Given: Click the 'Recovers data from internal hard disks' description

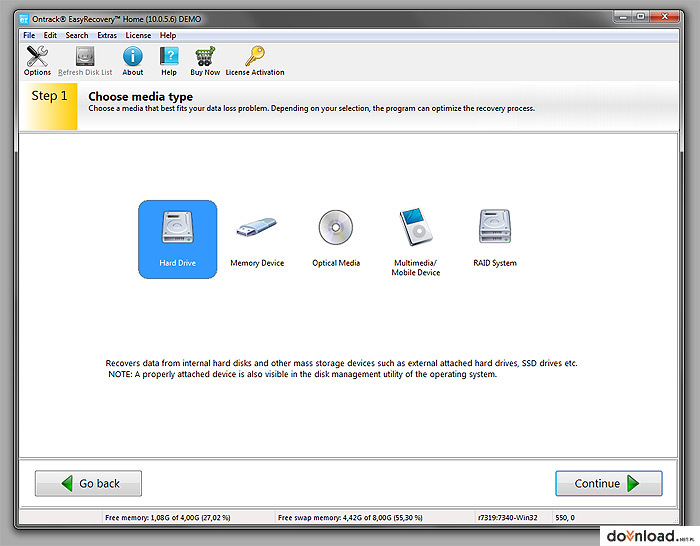Looking at the screenshot, I should 342,363.
